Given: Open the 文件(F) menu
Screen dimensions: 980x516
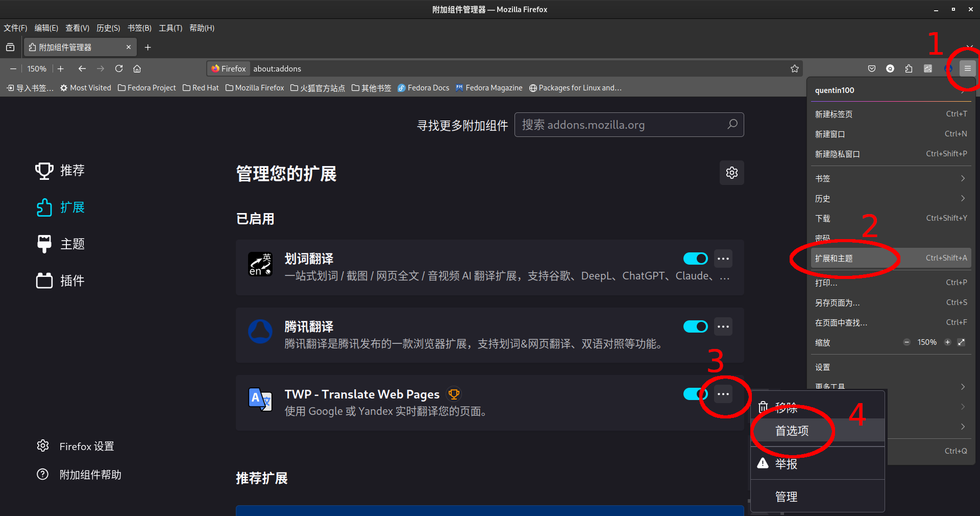Looking at the screenshot, I should click(x=15, y=28).
